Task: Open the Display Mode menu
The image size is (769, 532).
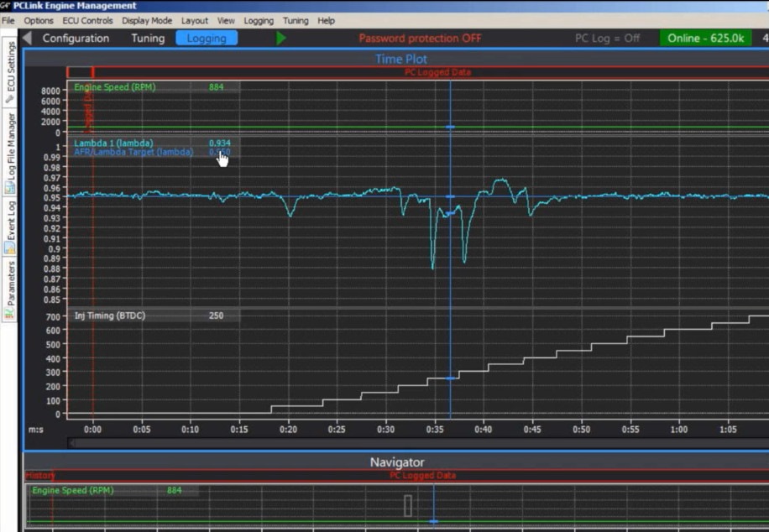Action: pyautogui.click(x=147, y=21)
